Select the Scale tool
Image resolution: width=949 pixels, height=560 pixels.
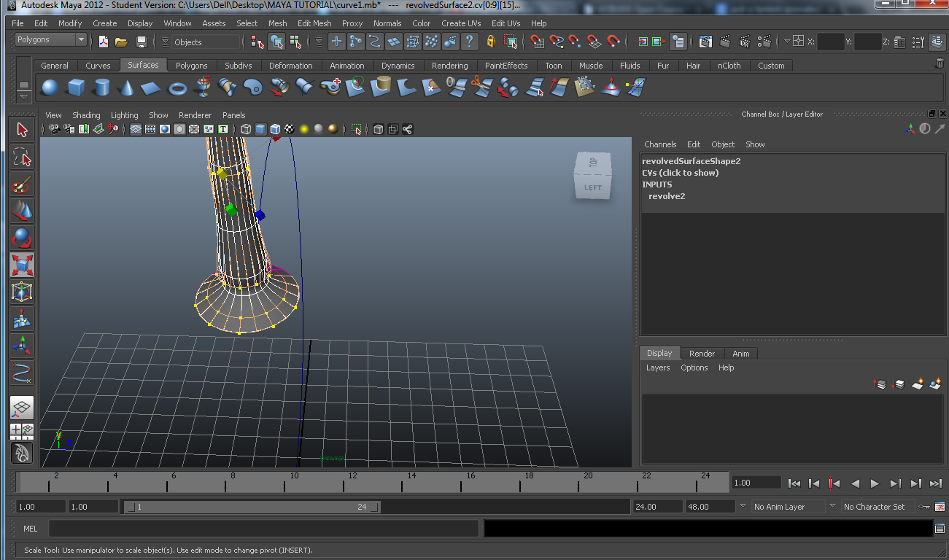(22, 265)
